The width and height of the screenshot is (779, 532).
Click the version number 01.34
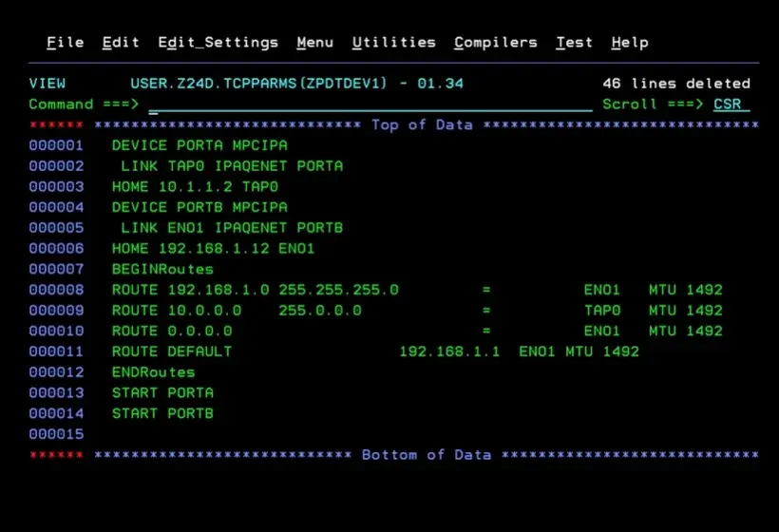(x=440, y=84)
